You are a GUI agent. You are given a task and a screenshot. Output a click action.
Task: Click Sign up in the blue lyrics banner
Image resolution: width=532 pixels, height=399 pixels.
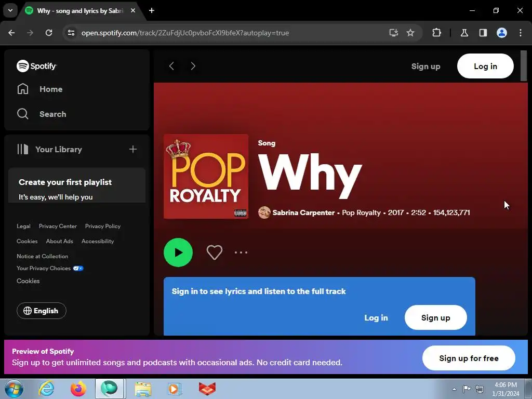coord(436,317)
